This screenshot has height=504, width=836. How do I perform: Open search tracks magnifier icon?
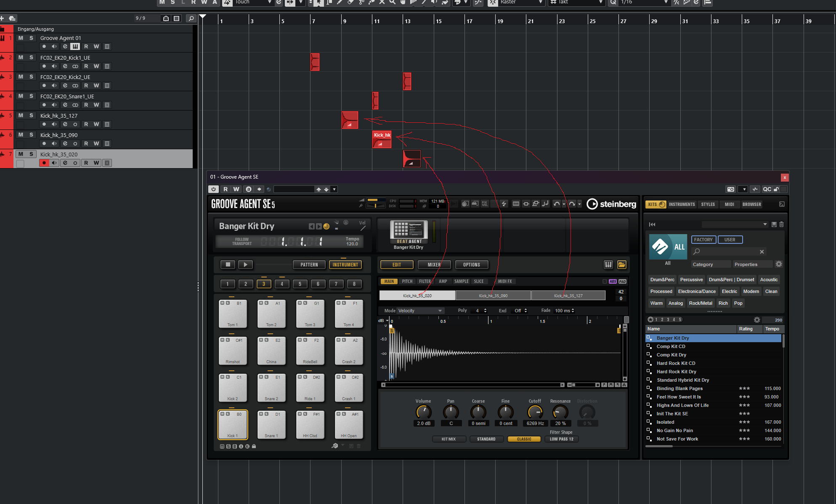[191, 18]
